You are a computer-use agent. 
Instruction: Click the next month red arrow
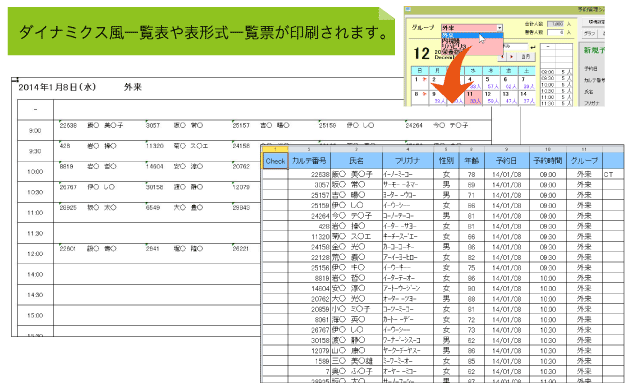(x=511, y=56)
